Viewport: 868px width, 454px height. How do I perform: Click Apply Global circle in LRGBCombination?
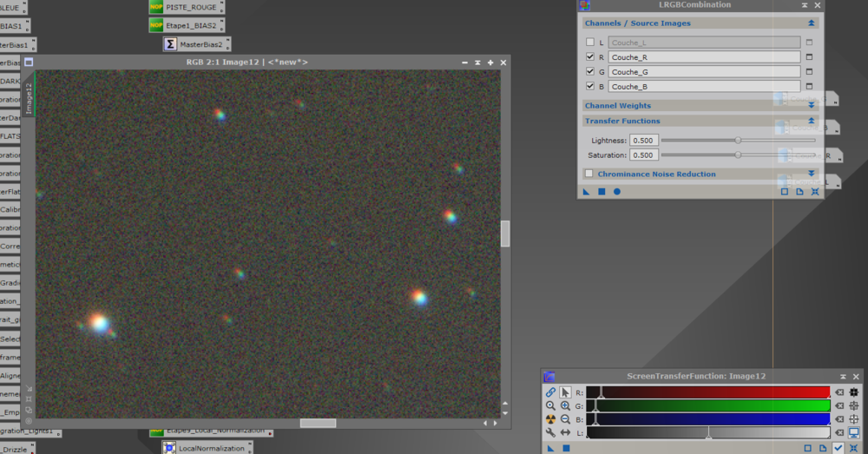[x=616, y=192]
